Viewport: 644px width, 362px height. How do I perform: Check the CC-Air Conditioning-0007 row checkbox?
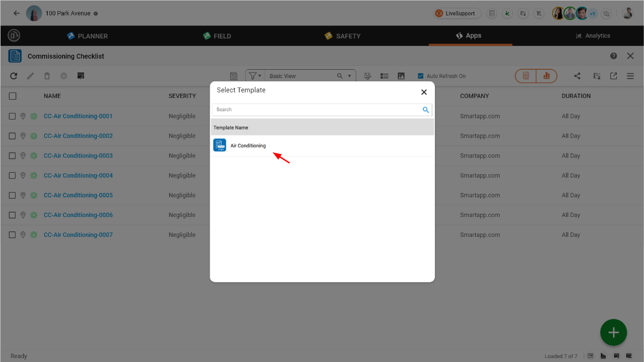(x=12, y=235)
